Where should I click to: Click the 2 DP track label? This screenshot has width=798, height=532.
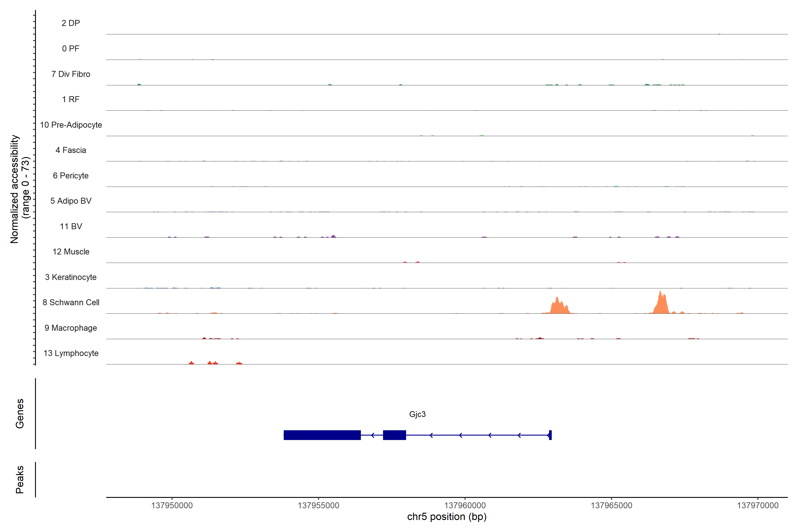(70, 23)
